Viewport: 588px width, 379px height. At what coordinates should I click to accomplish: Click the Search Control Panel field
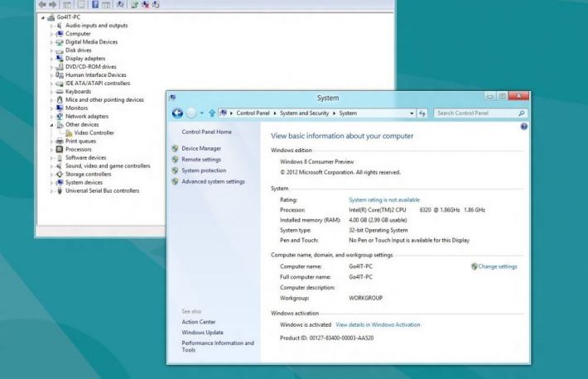click(x=474, y=113)
